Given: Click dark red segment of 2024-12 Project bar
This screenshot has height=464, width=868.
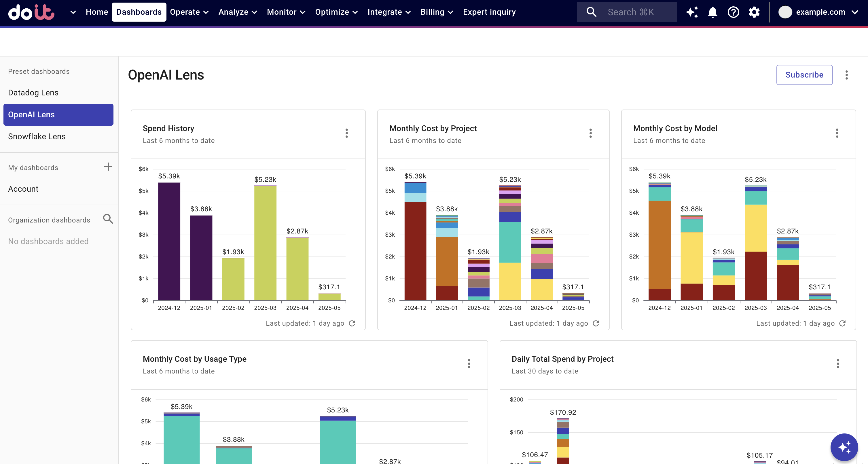Looking at the screenshot, I should [x=415, y=251].
